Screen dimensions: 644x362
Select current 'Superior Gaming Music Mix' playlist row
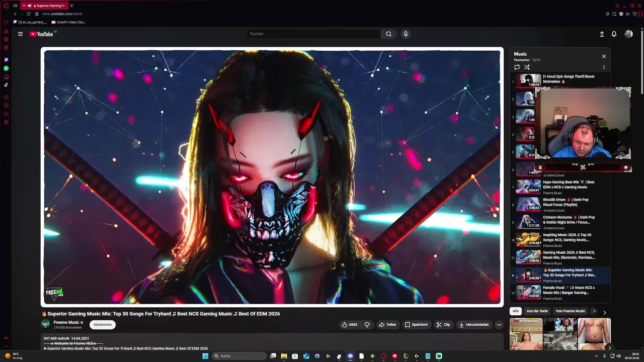coord(560,275)
